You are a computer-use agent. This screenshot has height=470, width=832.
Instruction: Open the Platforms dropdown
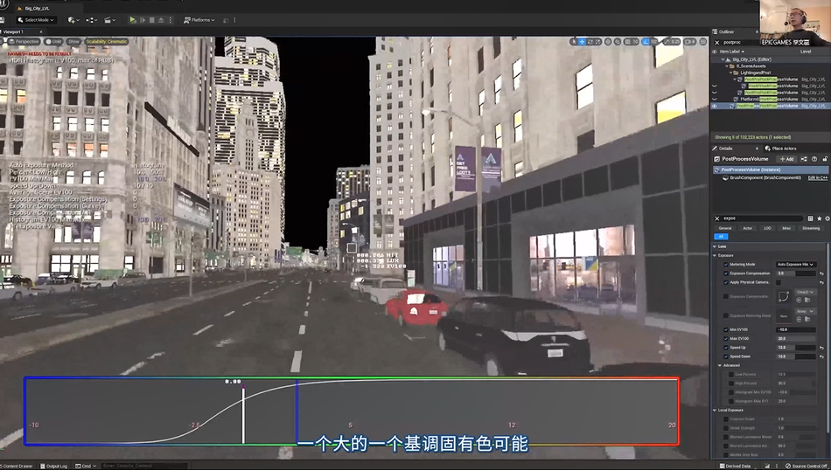click(199, 20)
